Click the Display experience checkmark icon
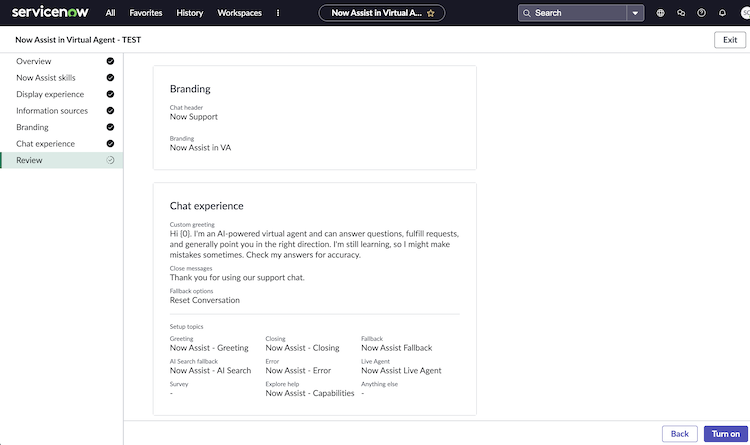Viewport: 750px width, 445px height. (x=110, y=94)
